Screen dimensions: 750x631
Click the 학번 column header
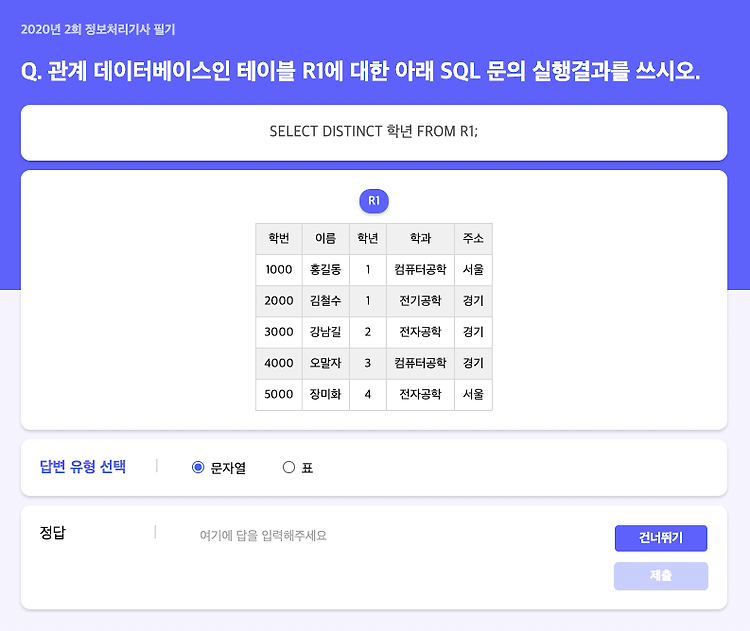tap(279, 238)
